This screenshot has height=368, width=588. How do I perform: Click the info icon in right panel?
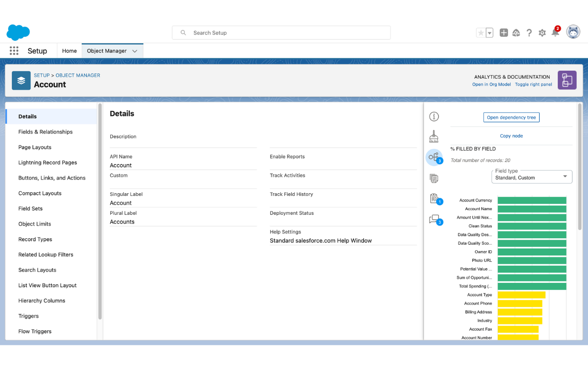[434, 117]
